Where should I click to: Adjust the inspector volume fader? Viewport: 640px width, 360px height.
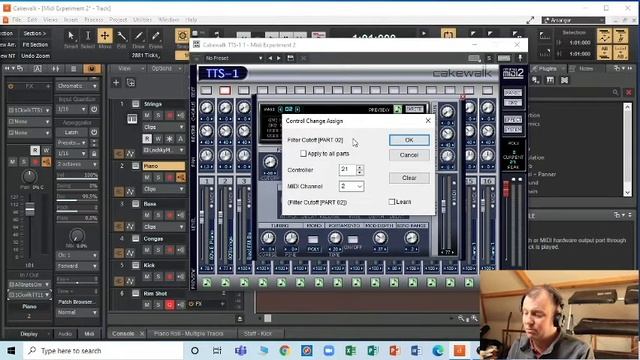[x=30, y=210]
